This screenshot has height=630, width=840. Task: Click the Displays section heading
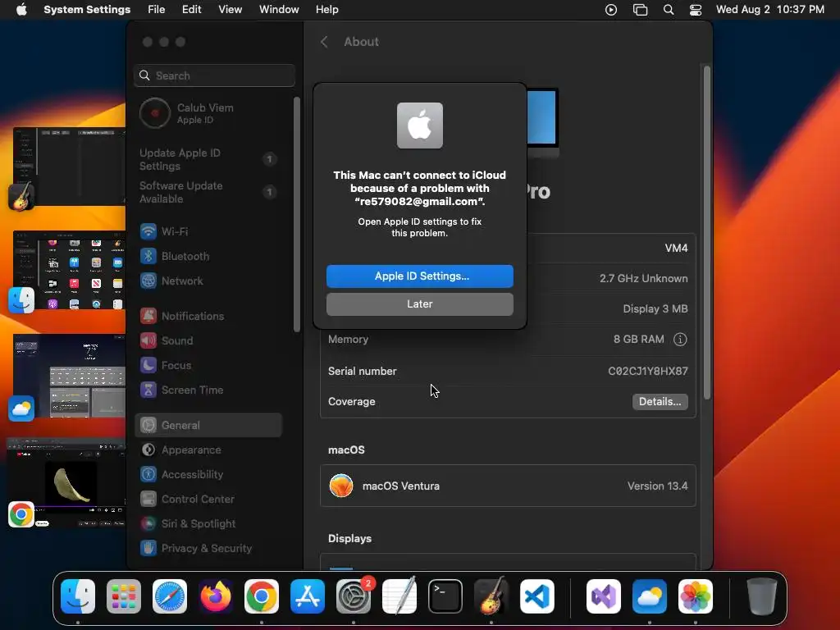(x=349, y=538)
